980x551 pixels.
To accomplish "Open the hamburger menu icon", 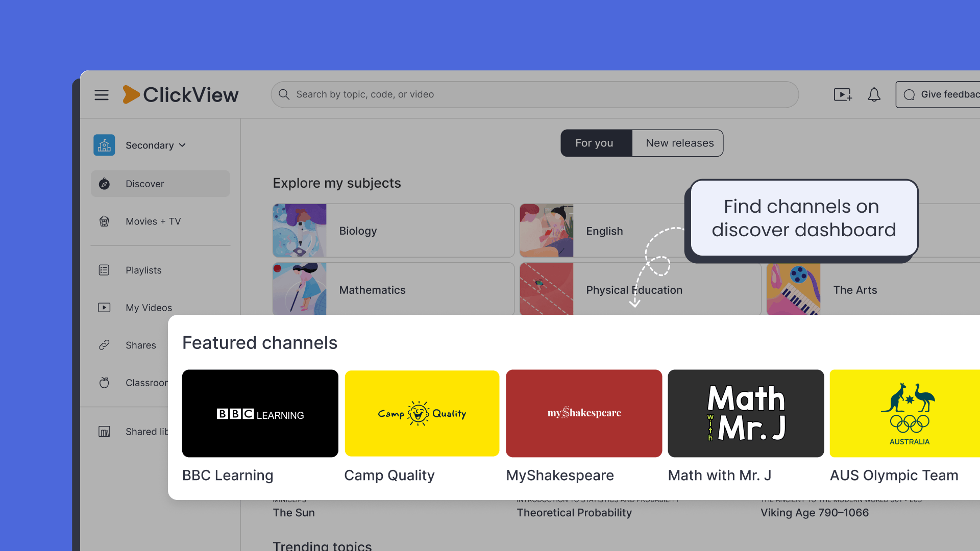I will pos(102,95).
